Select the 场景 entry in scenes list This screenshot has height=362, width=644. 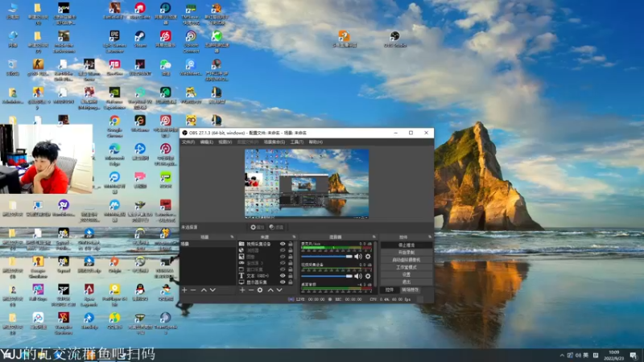click(208, 244)
